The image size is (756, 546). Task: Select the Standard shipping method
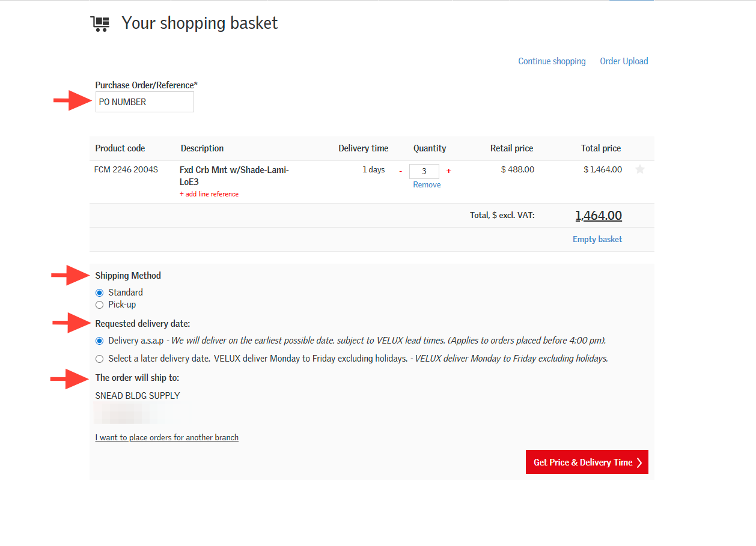(100, 293)
